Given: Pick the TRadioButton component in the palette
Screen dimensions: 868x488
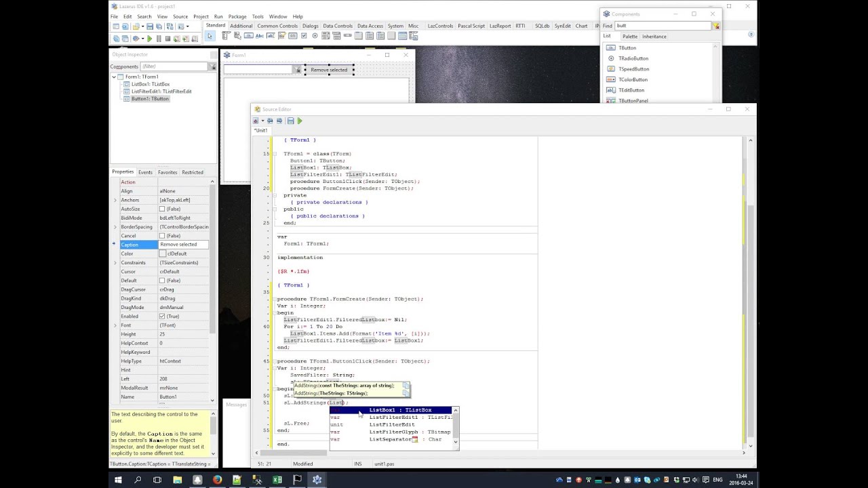Looking at the screenshot, I should click(x=315, y=36).
